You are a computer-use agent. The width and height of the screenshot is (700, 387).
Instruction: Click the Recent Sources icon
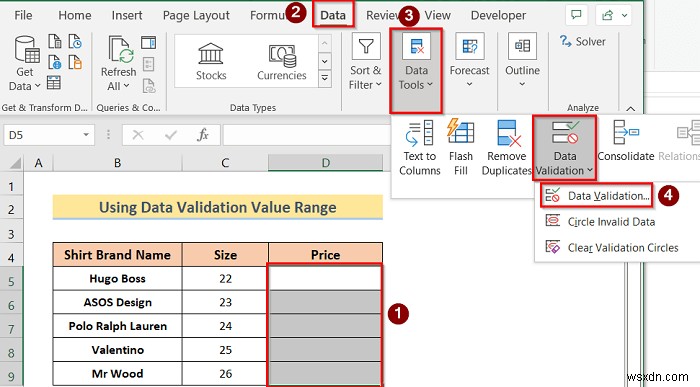[x=75, y=42]
